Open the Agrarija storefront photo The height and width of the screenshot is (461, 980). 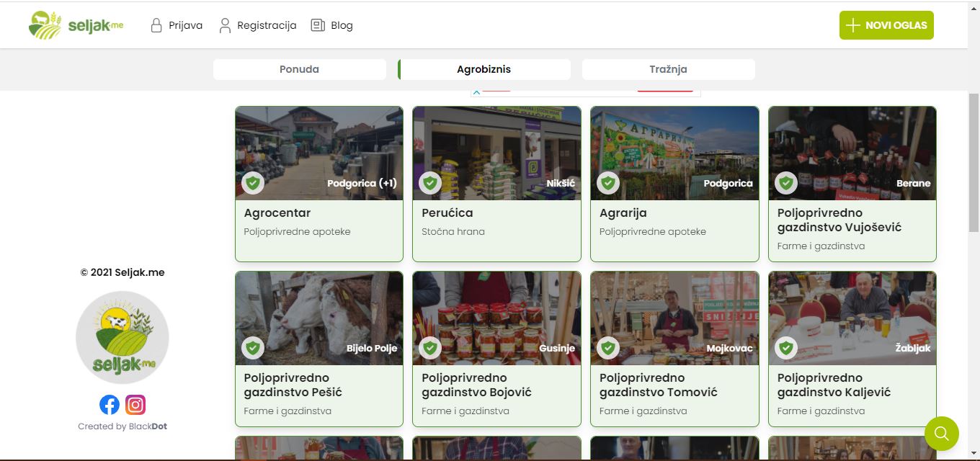click(674, 153)
